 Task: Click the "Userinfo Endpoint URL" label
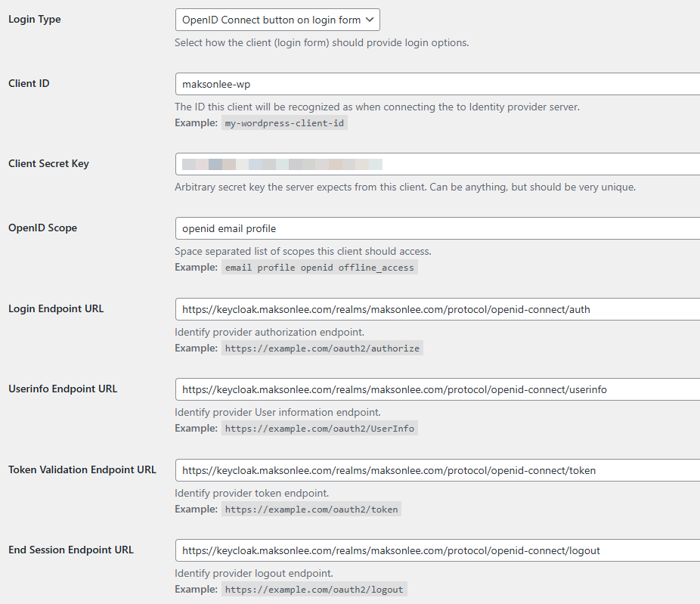click(63, 389)
